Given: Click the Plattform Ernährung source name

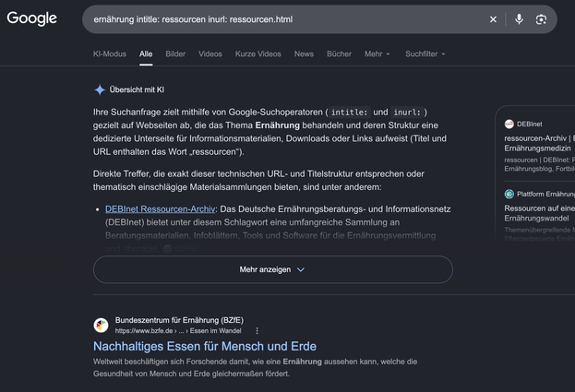Looking at the screenshot, I should [x=545, y=194].
